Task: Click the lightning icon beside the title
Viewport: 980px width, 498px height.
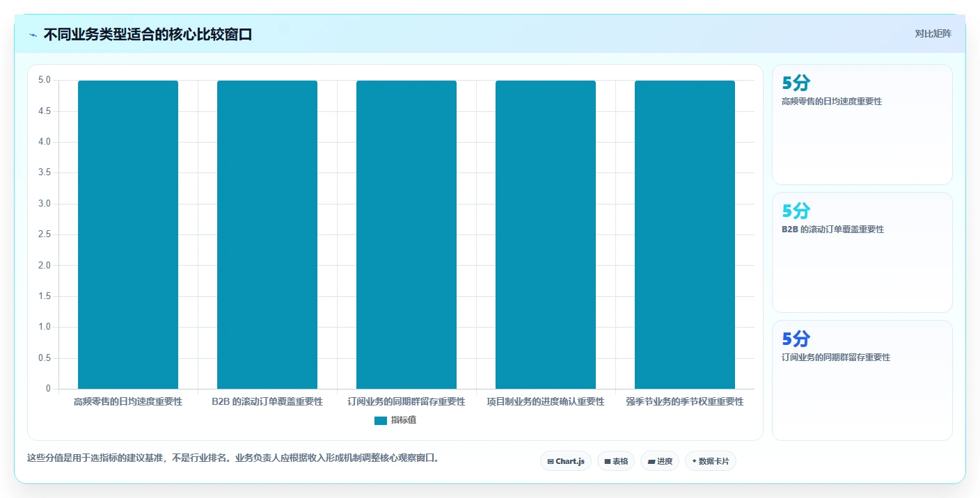Action: point(33,35)
